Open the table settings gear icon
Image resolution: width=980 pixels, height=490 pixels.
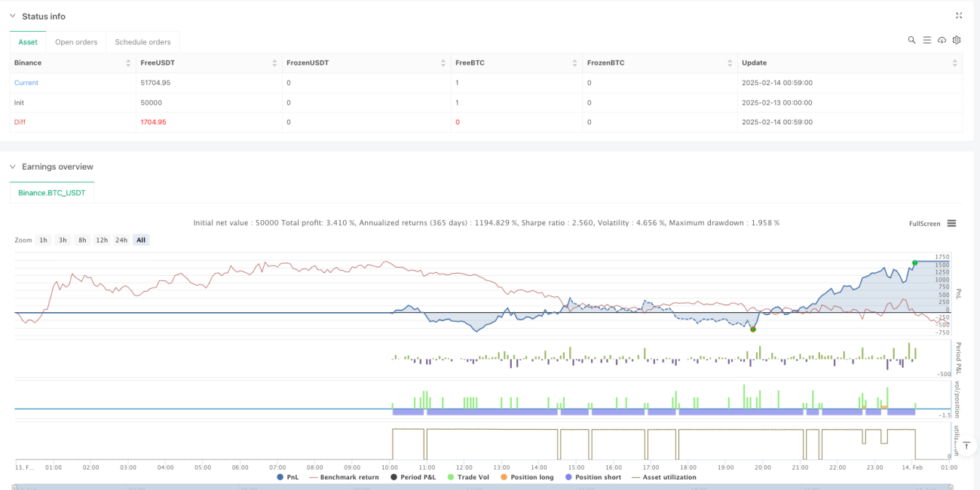(957, 40)
